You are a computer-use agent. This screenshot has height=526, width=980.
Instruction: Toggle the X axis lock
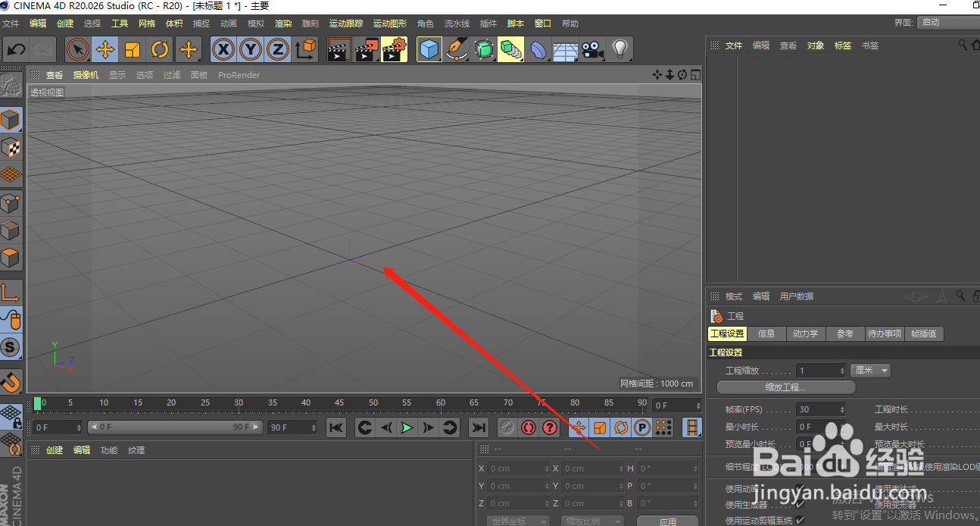(223, 51)
